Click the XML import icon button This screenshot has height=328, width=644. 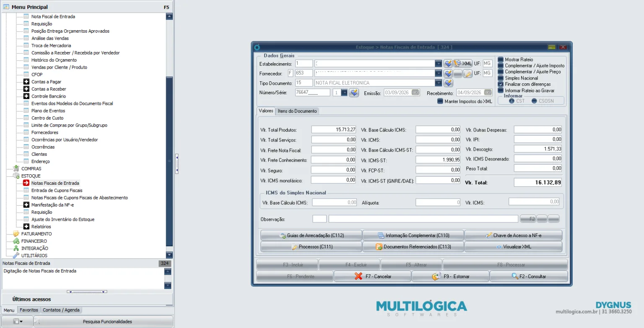point(462,63)
